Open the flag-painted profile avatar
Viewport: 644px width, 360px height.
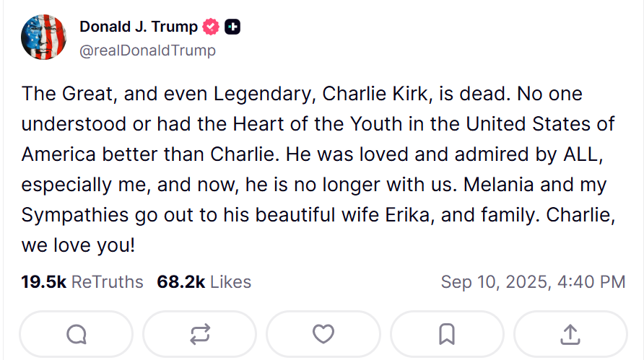(44, 38)
